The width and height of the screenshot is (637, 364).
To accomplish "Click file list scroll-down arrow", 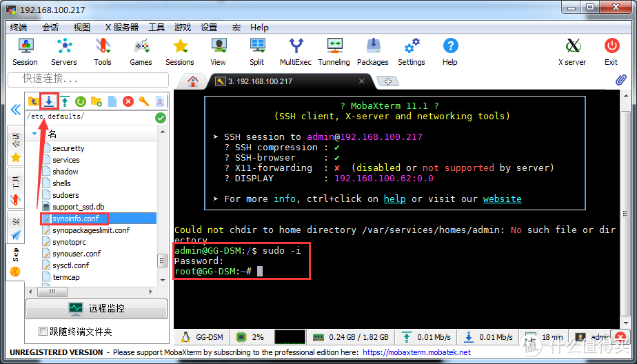I will (163, 281).
